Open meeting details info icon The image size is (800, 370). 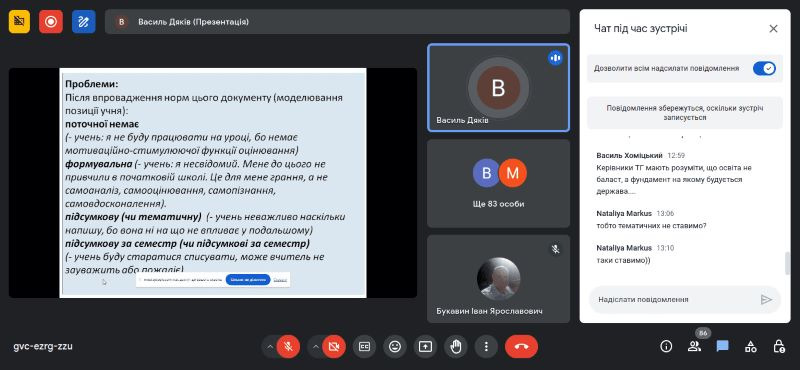[x=666, y=347]
